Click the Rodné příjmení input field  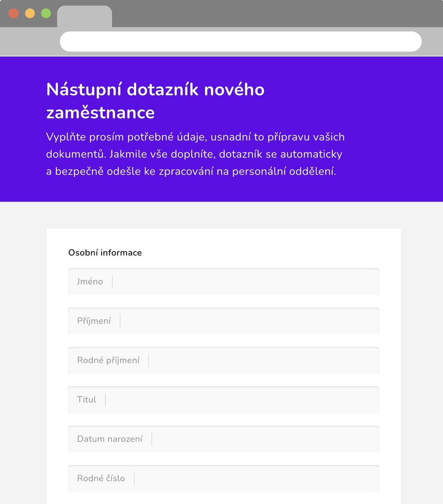click(x=223, y=360)
